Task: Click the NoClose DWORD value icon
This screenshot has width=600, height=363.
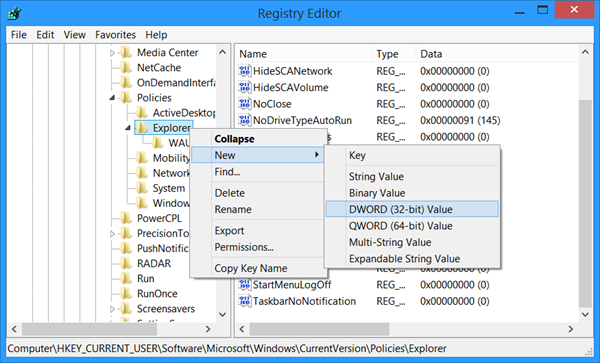Action: pos(245,104)
